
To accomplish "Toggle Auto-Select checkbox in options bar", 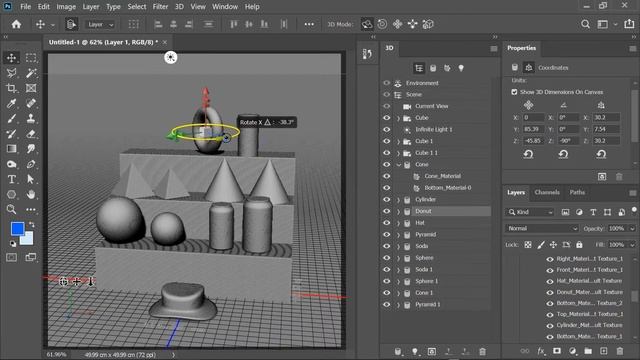I will pos(71,24).
